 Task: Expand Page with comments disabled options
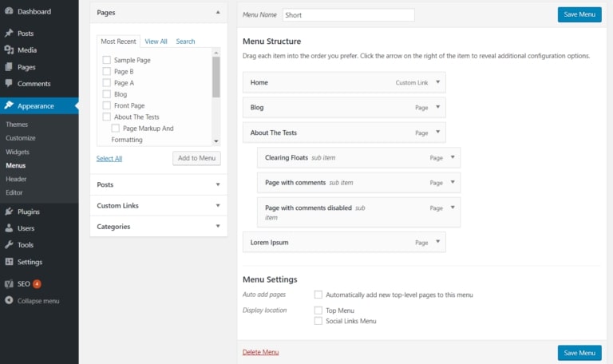tap(453, 208)
